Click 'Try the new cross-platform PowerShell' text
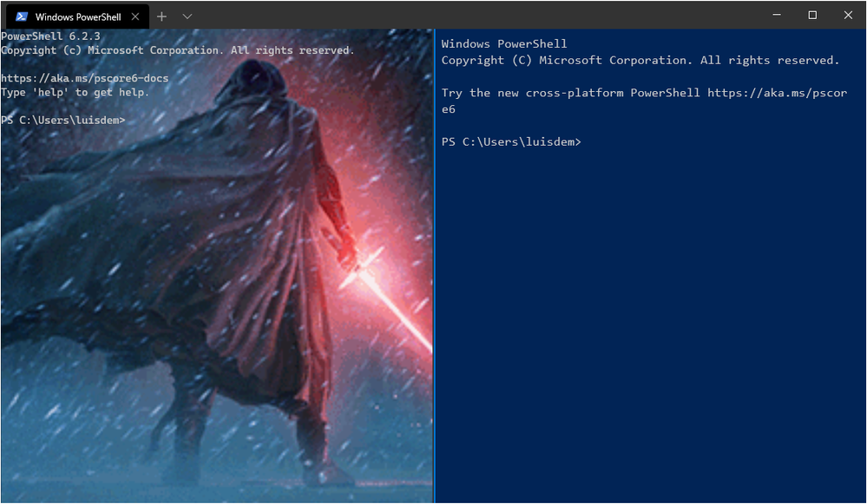Image resolution: width=867 pixels, height=504 pixels. 571,93
